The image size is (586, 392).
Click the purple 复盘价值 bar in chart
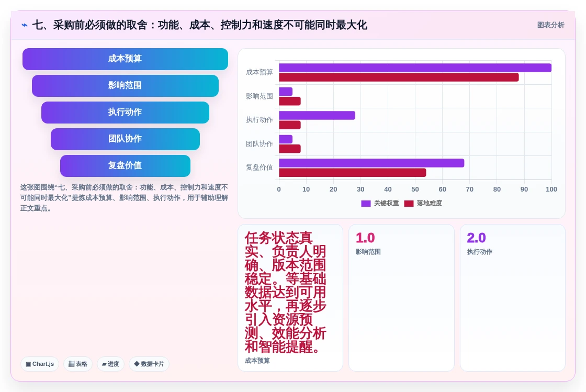click(371, 163)
